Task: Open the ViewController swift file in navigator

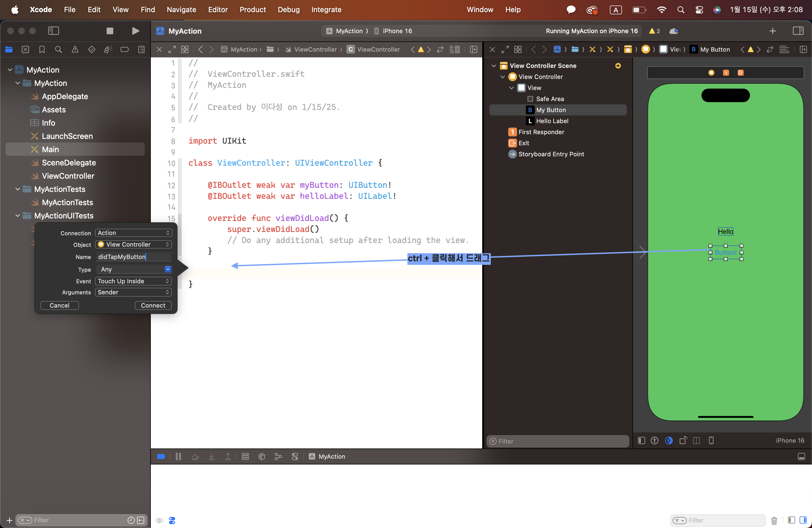Action: 68,176
